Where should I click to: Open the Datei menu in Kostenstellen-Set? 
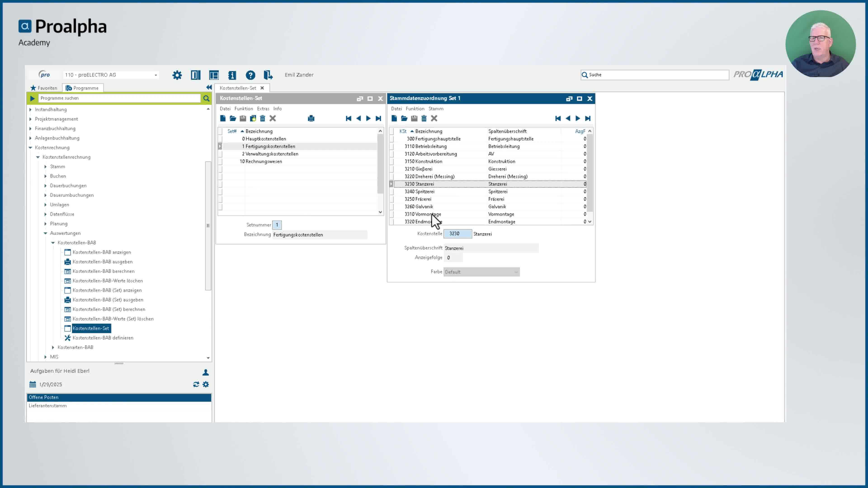click(x=225, y=108)
